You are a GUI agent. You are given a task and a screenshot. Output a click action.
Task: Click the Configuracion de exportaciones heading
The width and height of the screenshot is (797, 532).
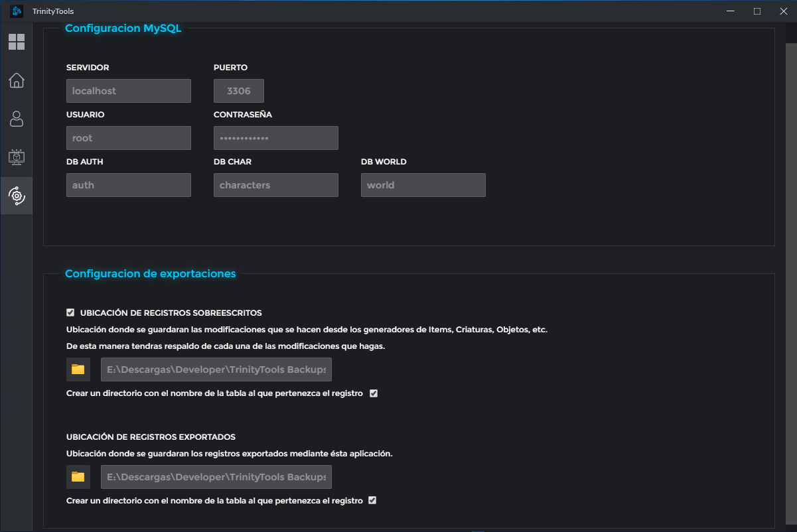coord(151,273)
